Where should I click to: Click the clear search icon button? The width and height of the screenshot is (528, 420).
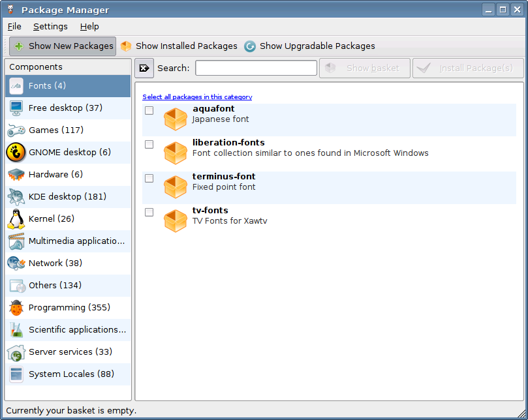[x=144, y=68]
